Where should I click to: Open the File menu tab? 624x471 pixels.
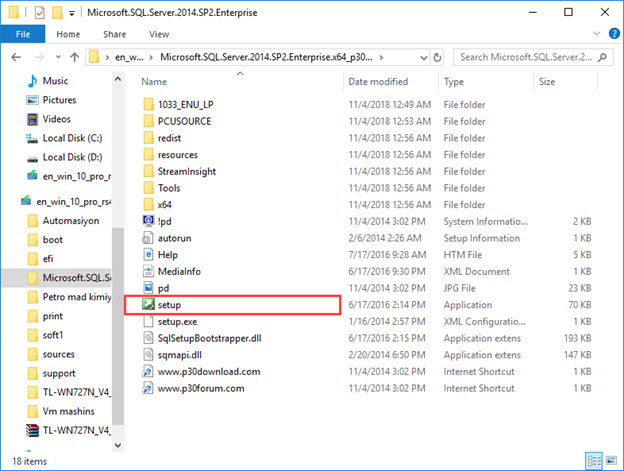tap(23, 34)
